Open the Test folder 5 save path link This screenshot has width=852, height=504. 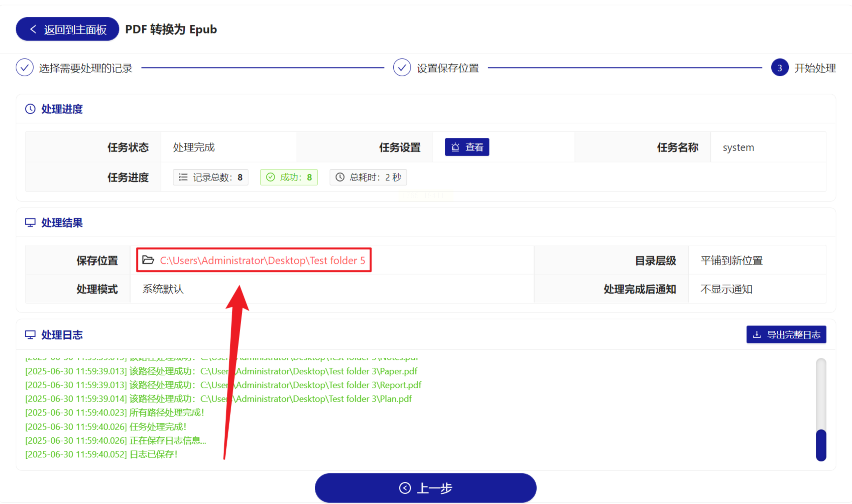tap(262, 261)
